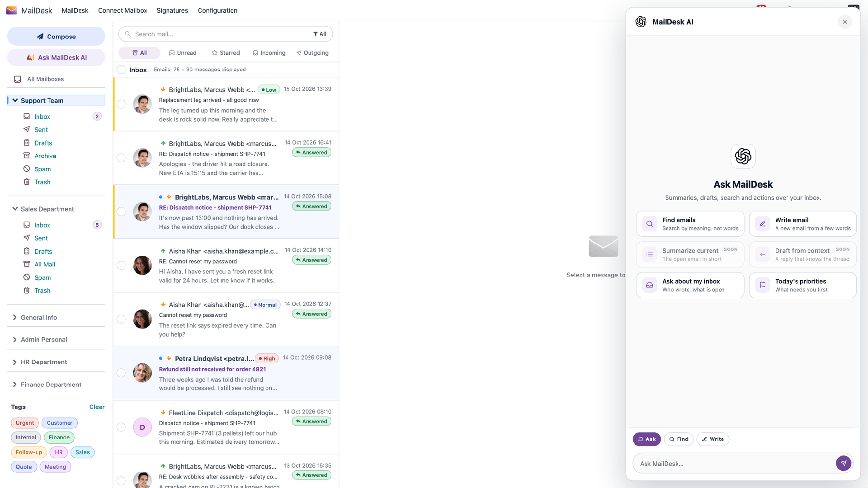Close the MailDesk AI panel
The image size is (868, 488).
844,22
